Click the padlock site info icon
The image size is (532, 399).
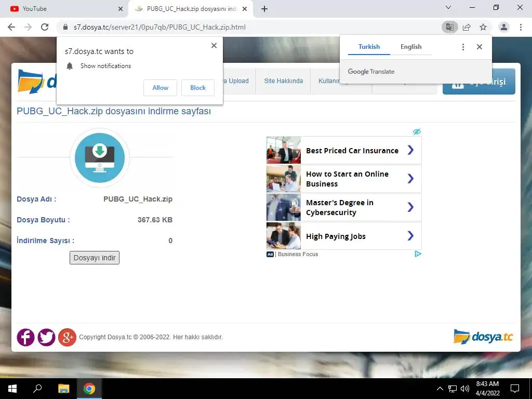click(65, 27)
